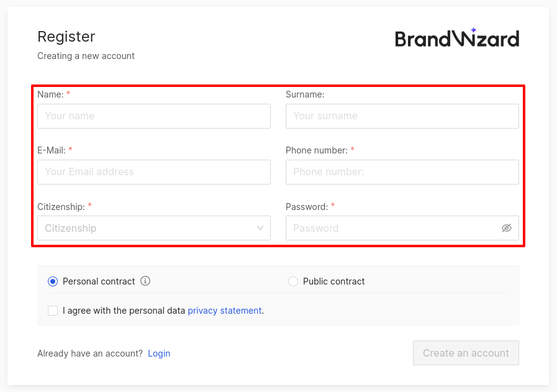Focus the Your name input field
The height and width of the screenshot is (392, 557).
(x=154, y=116)
